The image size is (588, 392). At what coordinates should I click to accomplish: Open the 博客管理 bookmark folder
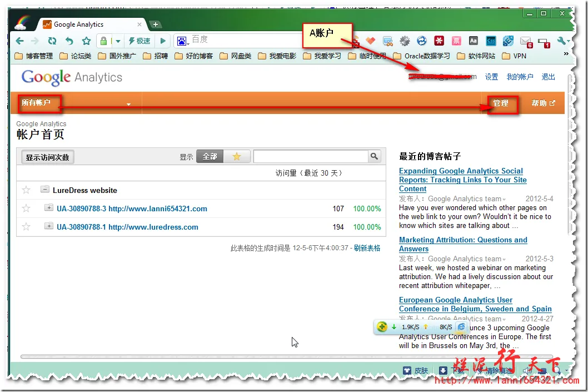click(x=34, y=56)
